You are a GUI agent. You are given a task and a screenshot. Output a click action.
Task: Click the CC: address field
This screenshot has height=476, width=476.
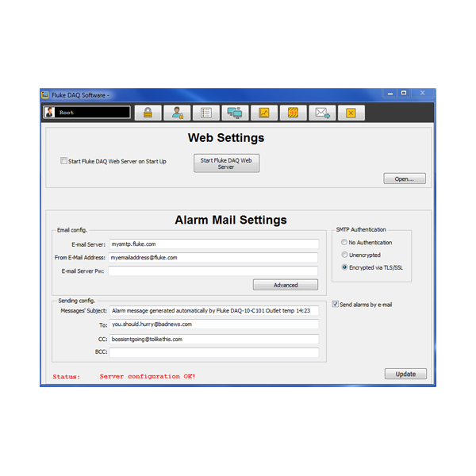[214, 339]
